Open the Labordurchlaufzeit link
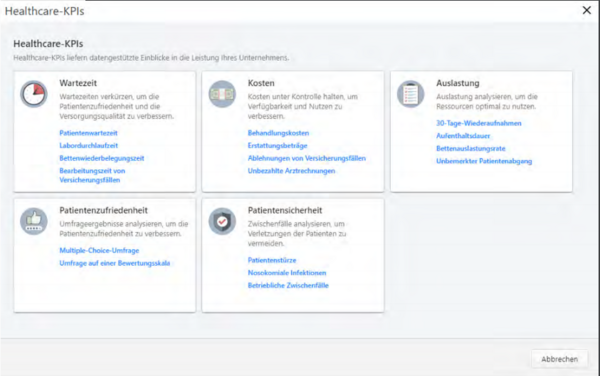 pos(88,145)
